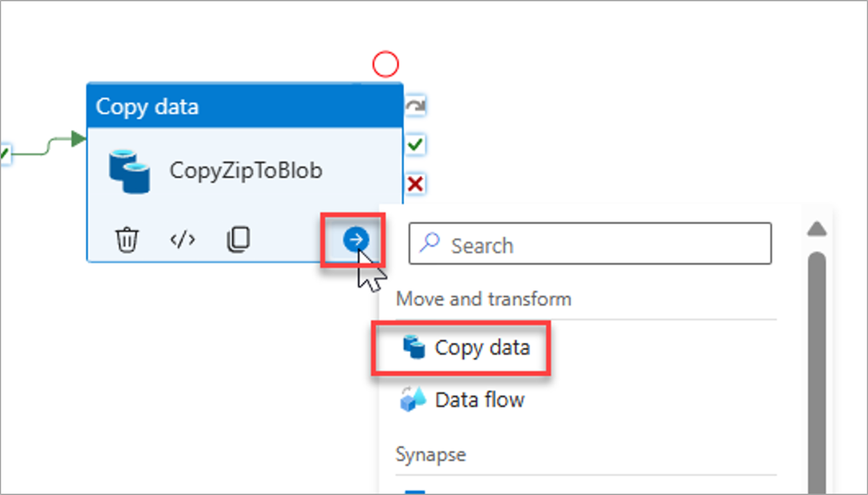Click the grey skipped-output arrow connector

point(416,107)
